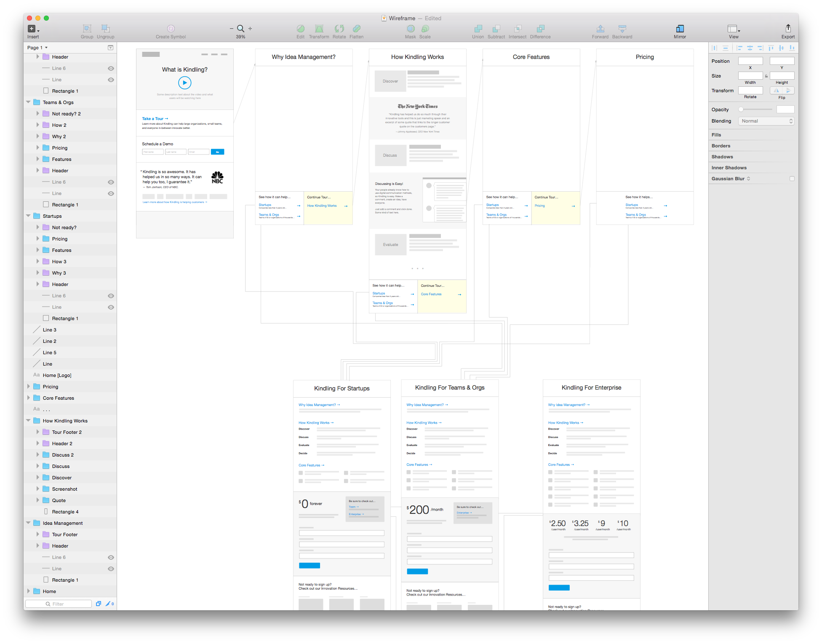Collapse the Idea Management group
Screen dimensions: 822x644
coord(28,523)
